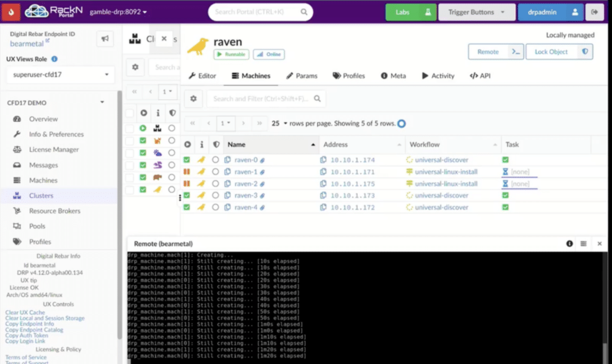
Task: Expand the Trigger Buttons dropdown
Action: coord(476,12)
